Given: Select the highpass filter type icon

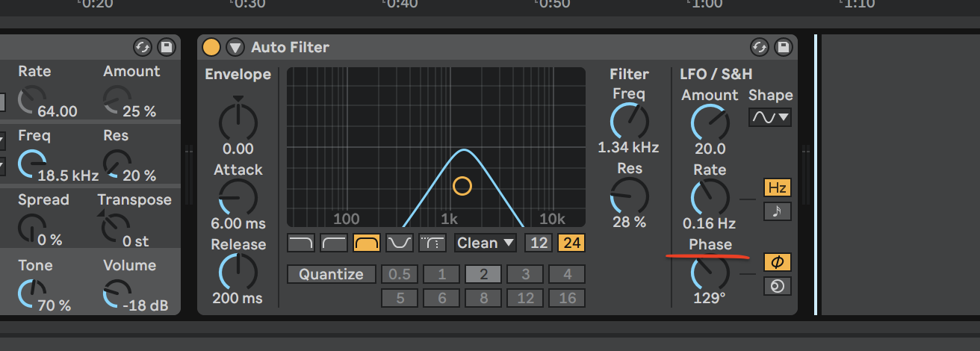Looking at the screenshot, I should (x=333, y=243).
